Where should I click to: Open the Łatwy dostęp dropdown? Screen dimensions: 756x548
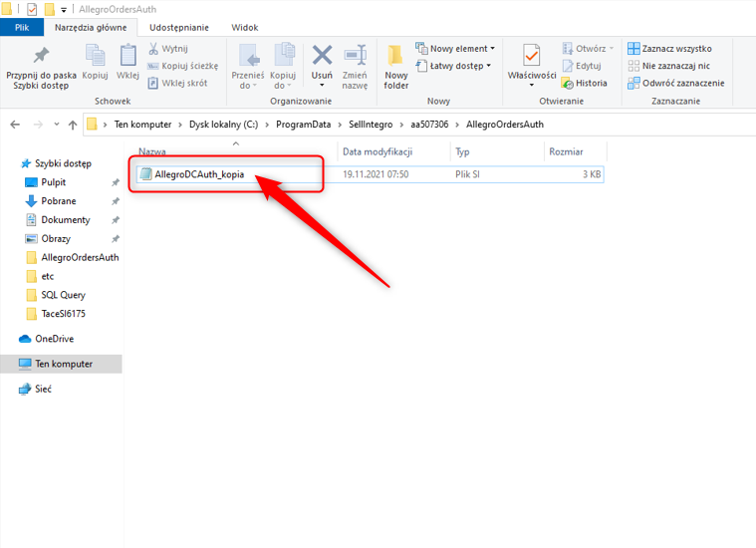(x=453, y=66)
